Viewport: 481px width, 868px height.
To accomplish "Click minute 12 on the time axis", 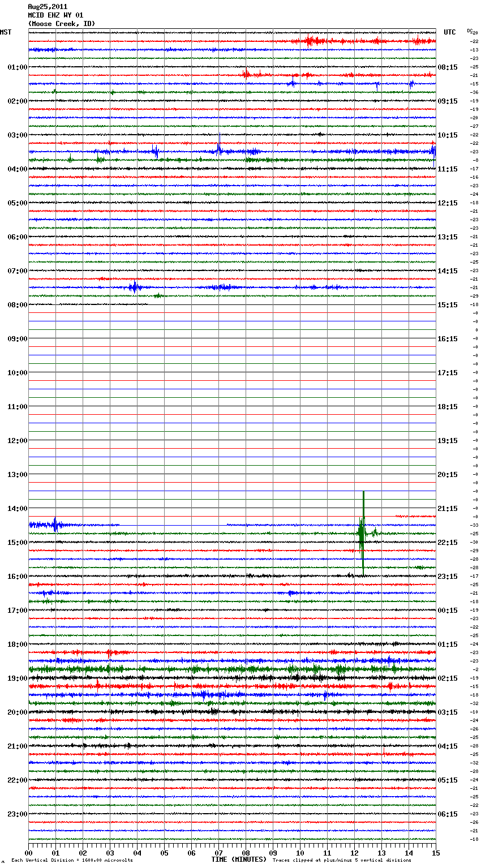I will [x=354, y=853].
